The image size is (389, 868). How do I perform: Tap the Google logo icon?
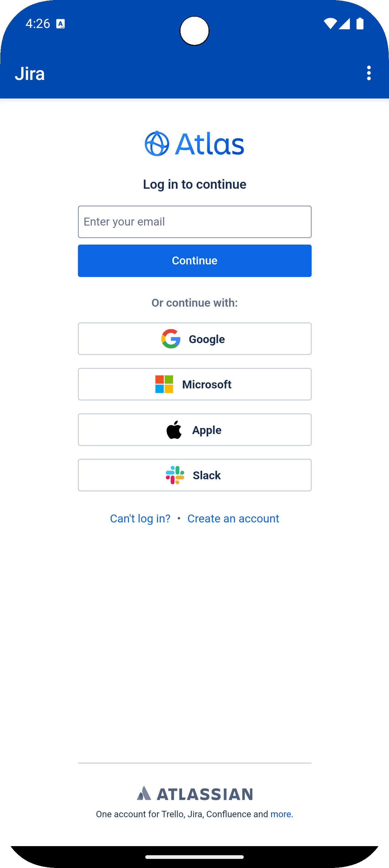[x=171, y=339]
